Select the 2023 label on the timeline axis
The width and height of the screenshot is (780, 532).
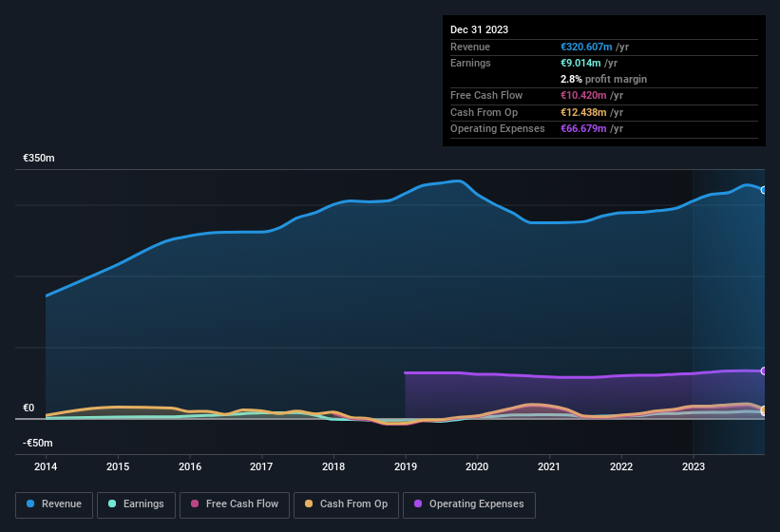pyautogui.click(x=694, y=466)
